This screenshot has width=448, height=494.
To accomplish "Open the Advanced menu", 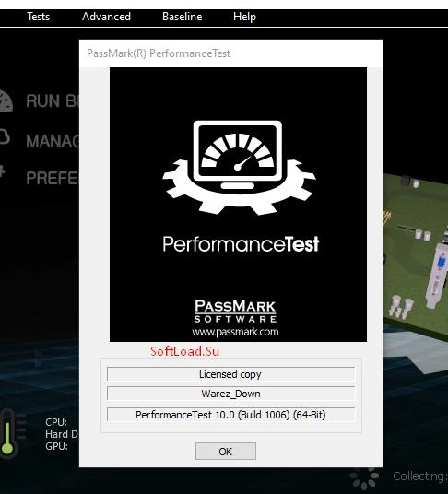I will pos(106,17).
